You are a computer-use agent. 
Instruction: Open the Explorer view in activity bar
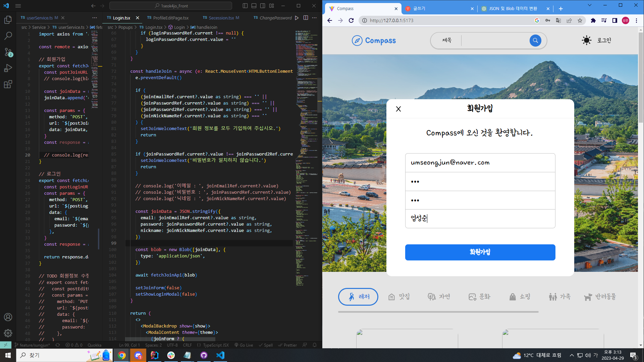point(8,20)
